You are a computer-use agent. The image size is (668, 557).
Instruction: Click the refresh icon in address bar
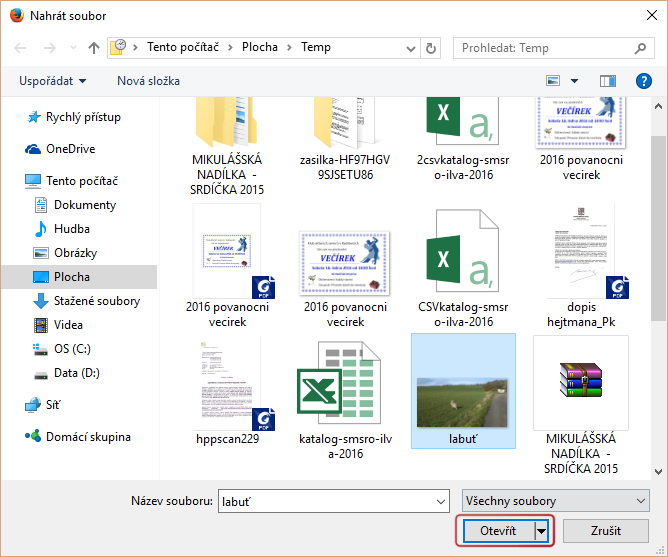point(431,47)
